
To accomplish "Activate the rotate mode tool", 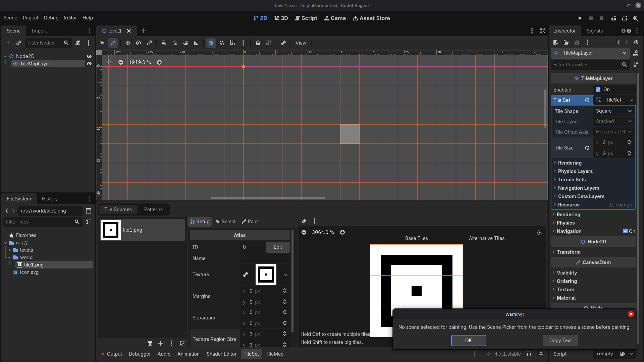I will (x=139, y=43).
